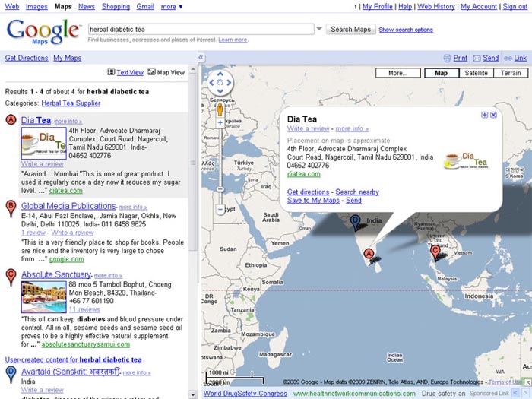This screenshot has width=532, height=399.
Task: Collapse the left results panel
Action: click(x=201, y=57)
